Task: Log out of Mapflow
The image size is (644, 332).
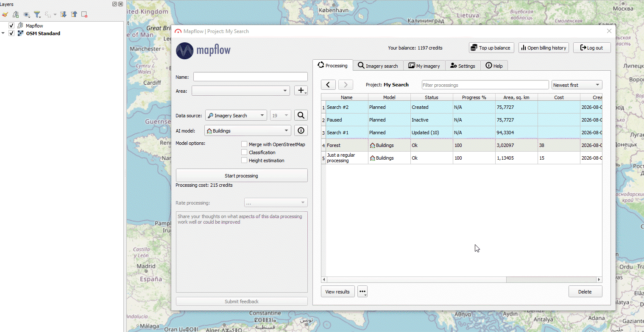Action: pos(592,48)
